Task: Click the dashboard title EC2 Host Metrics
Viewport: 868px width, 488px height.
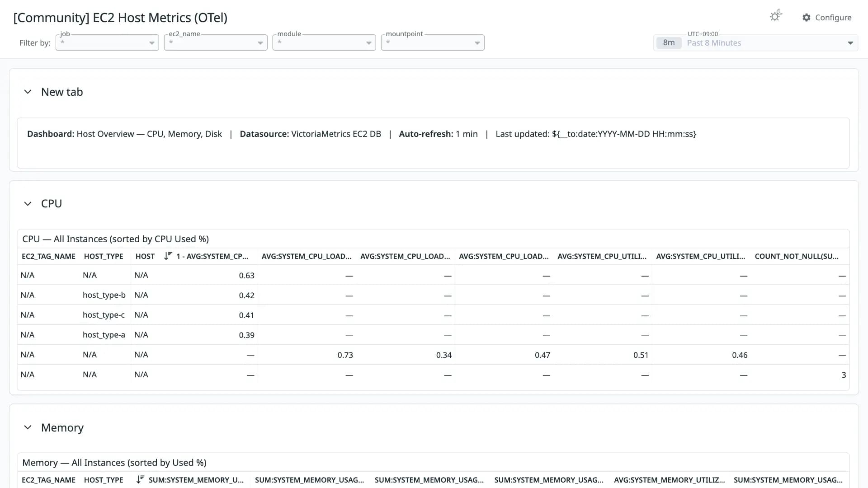Action: tap(120, 18)
